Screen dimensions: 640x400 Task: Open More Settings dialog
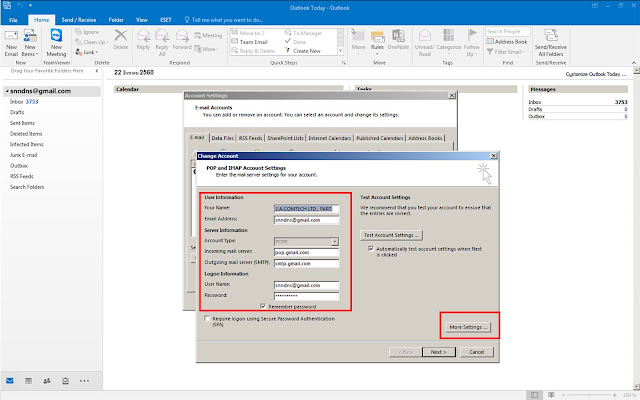[468, 327]
